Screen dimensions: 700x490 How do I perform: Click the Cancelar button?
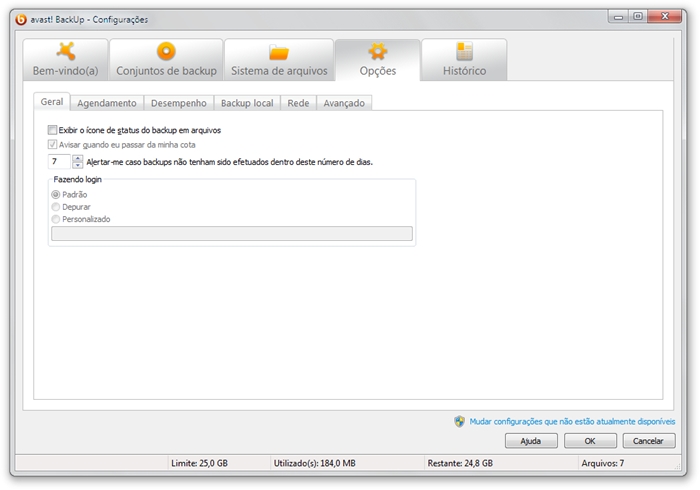pyautogui.click(x=649, y=441)
